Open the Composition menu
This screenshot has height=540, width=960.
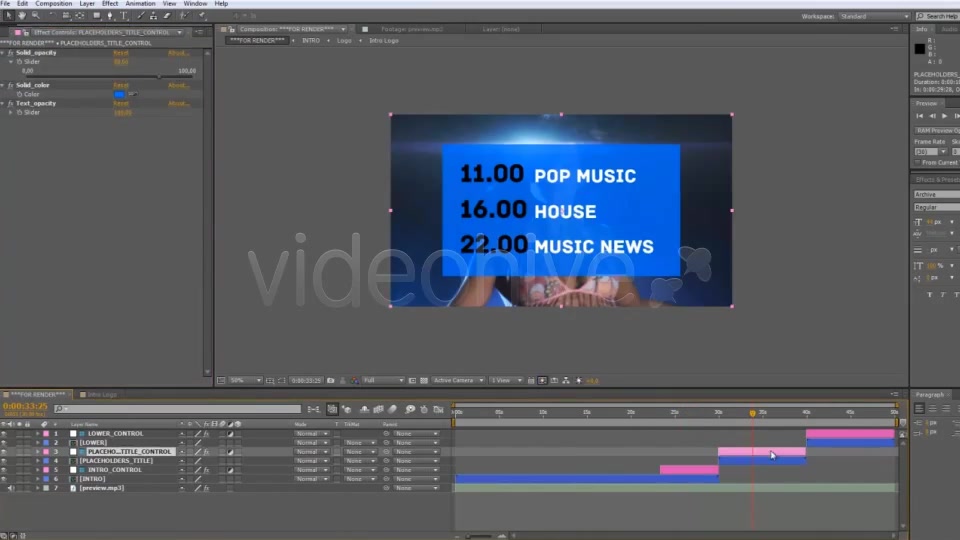coord(53,4)
